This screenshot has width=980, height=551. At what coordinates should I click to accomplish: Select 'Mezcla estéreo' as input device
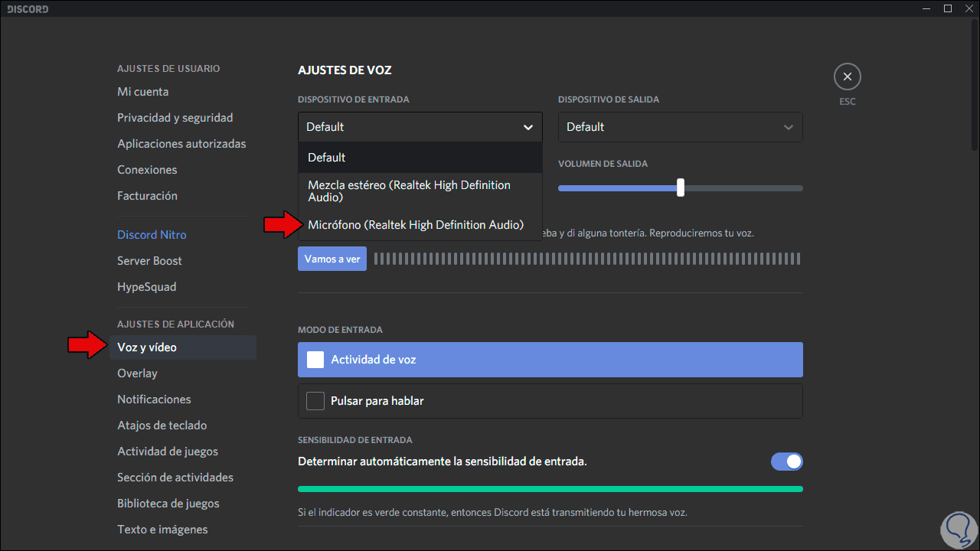click(x=409, y=191)
